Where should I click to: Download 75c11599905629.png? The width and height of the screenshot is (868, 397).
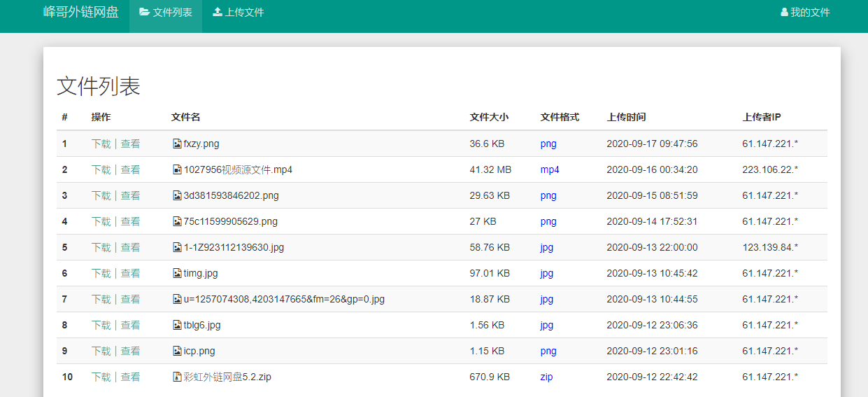coord(101,221)
